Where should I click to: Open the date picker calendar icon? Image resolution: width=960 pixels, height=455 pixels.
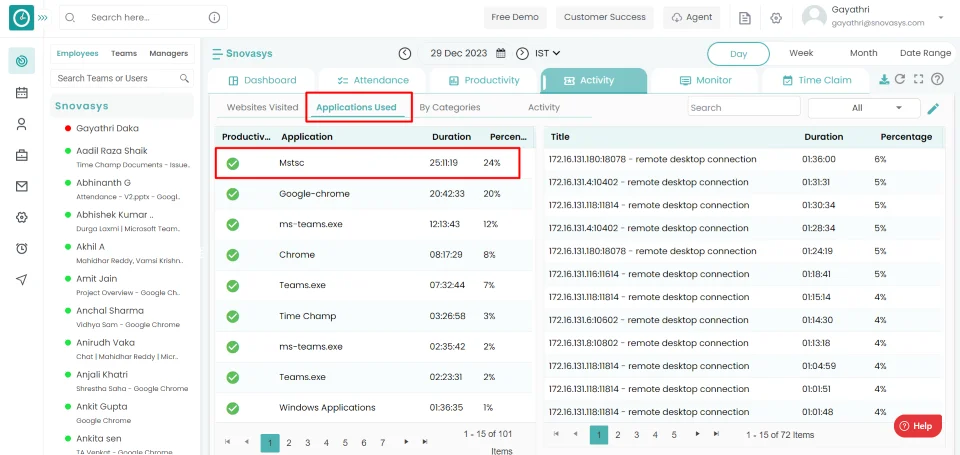(x=500, y=53)
